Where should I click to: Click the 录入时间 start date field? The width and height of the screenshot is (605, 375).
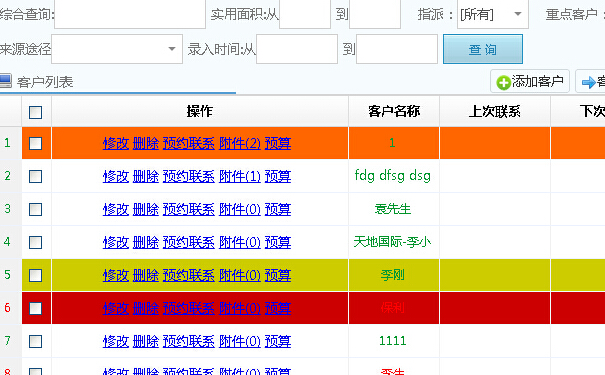(x=297, y=49)
